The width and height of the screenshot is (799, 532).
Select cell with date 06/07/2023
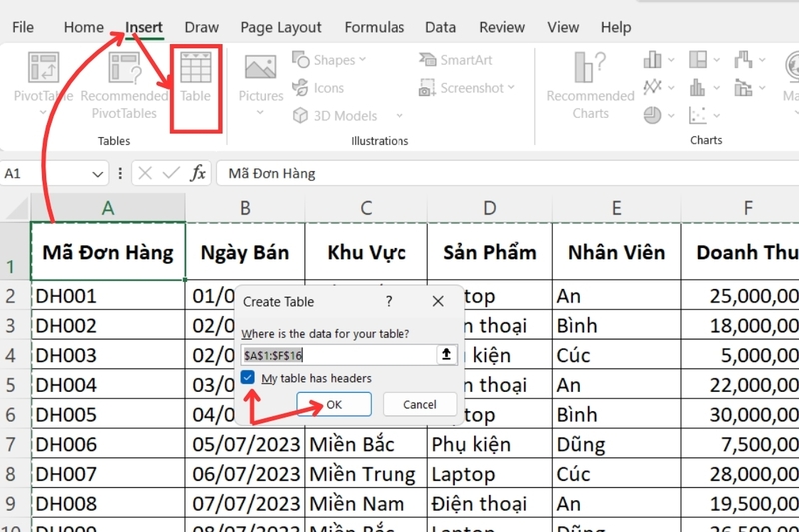(245, 474)
